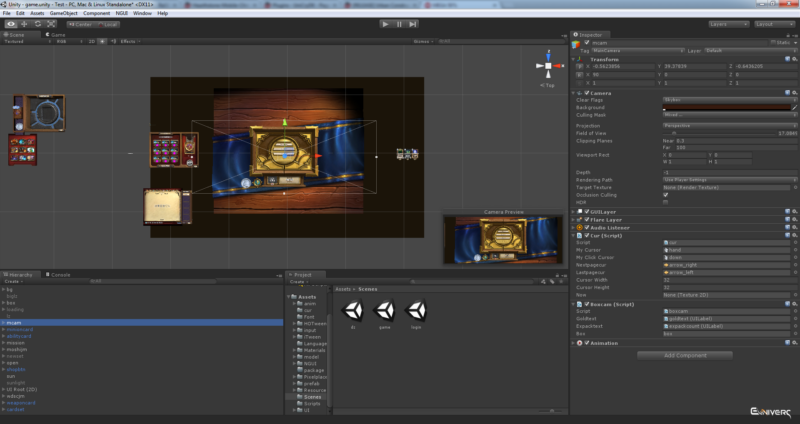Open the Component menu
The width and height of the screenshot is (800, 424).
tap(96, 13)
